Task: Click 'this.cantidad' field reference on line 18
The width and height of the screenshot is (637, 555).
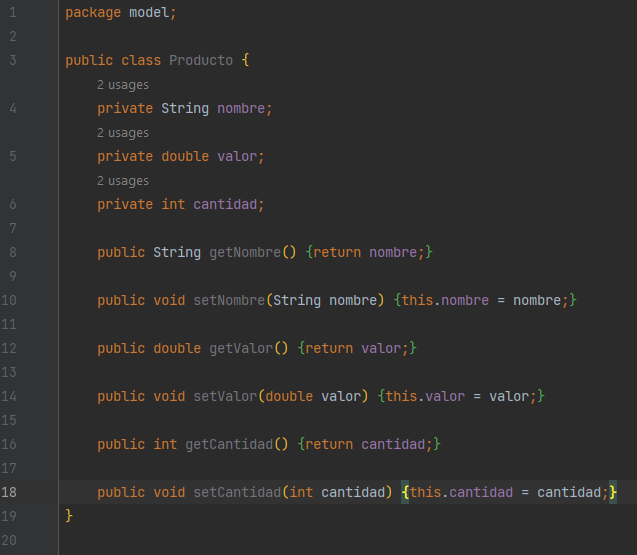Action: [x=461, y=492]
